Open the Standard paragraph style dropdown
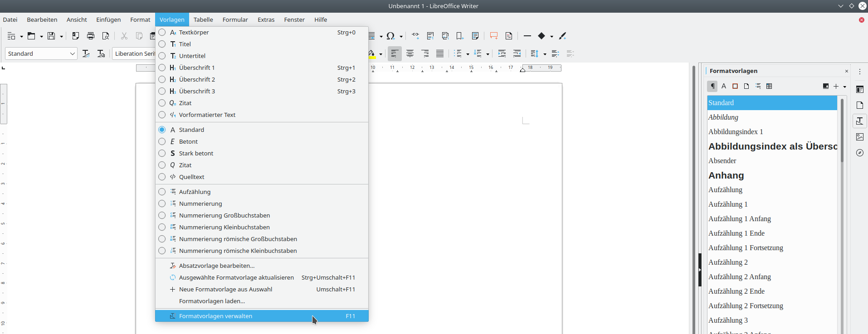 (x=72, y=53)
